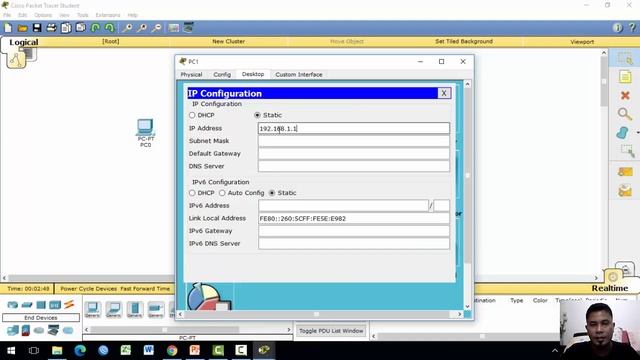Open Microsoft Edge from the taskbar
This screenshot has height=360, width=640.
point(80,350)
